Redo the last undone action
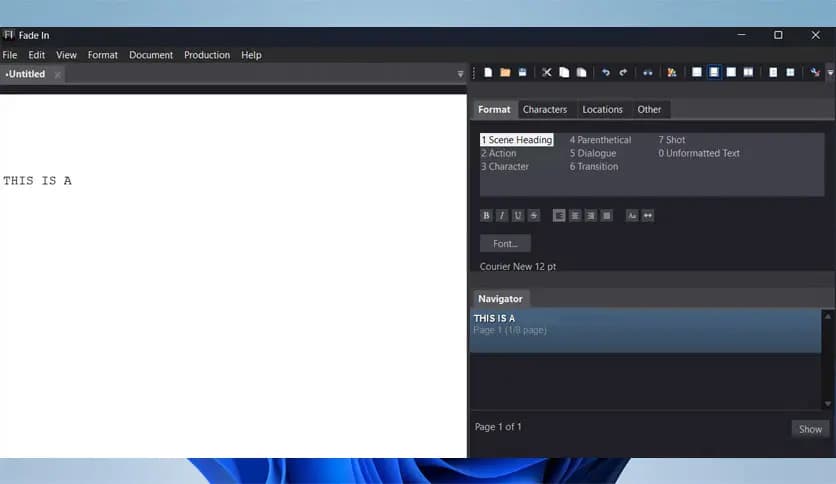Viewport: 836px width, 484px height. 623,72
